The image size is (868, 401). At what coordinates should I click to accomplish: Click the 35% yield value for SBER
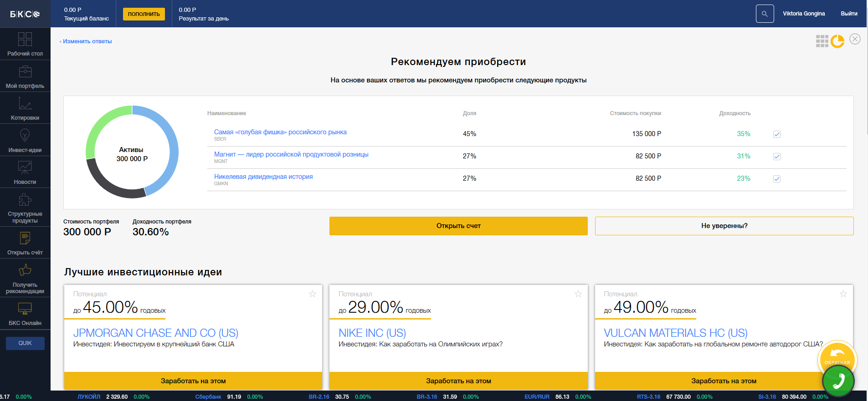coord(744,134)
